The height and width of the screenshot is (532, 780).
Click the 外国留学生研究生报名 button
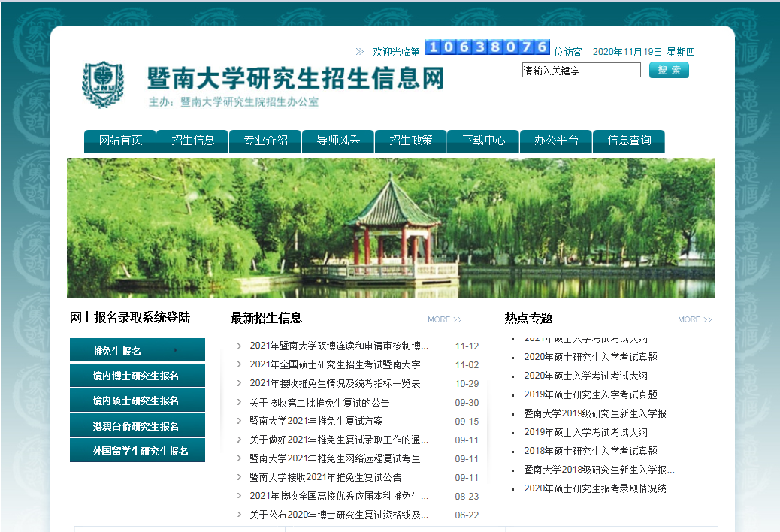tap(137, 450)
